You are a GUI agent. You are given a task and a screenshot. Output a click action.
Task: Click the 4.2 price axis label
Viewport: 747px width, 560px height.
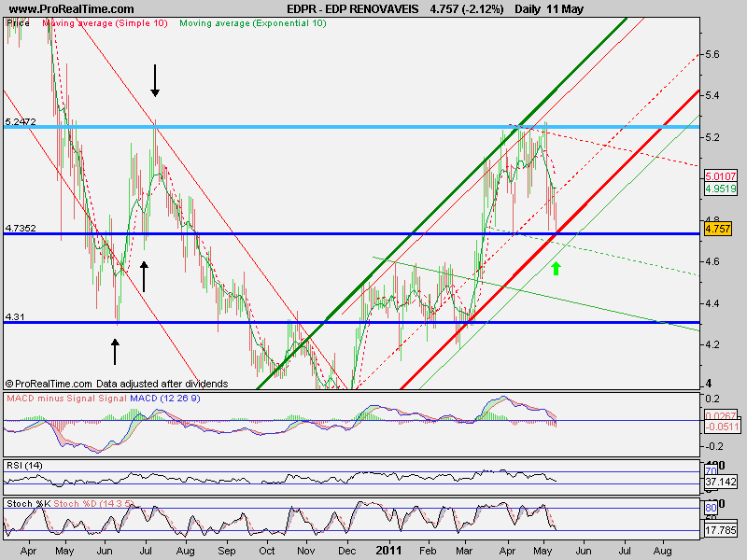[712, 344]
